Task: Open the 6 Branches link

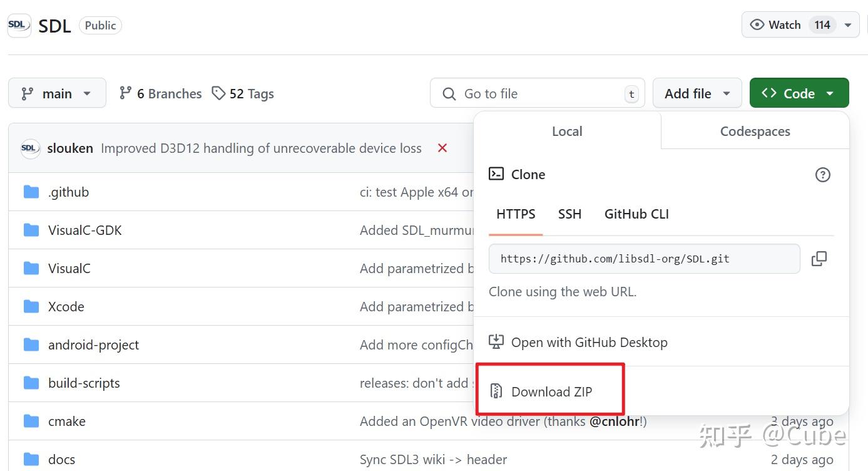Action: (161, 93)
